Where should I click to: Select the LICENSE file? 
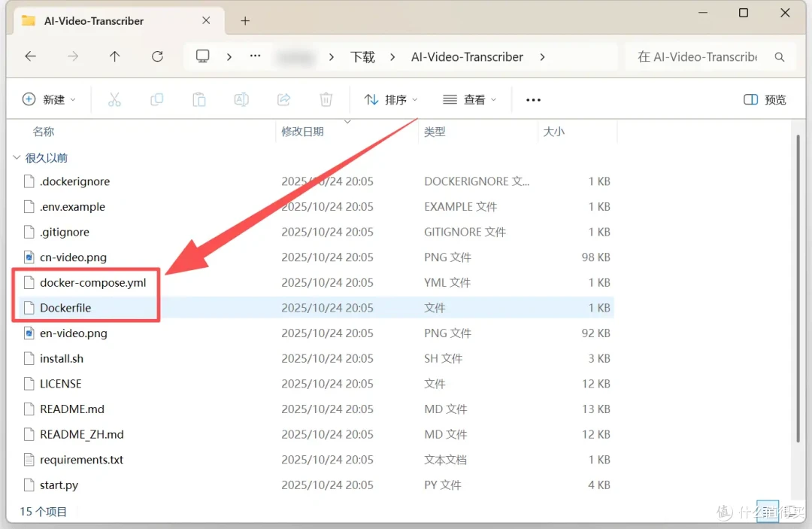coord(61,384)
